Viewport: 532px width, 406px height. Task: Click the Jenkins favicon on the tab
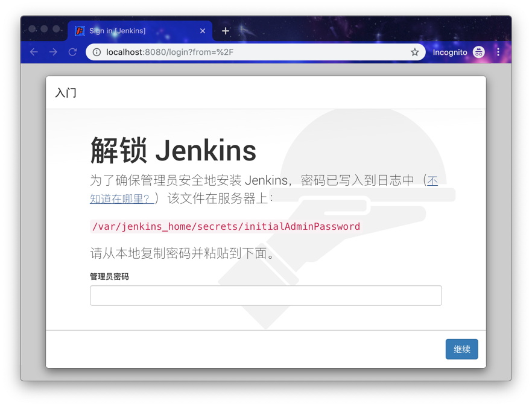coord(80,30)
